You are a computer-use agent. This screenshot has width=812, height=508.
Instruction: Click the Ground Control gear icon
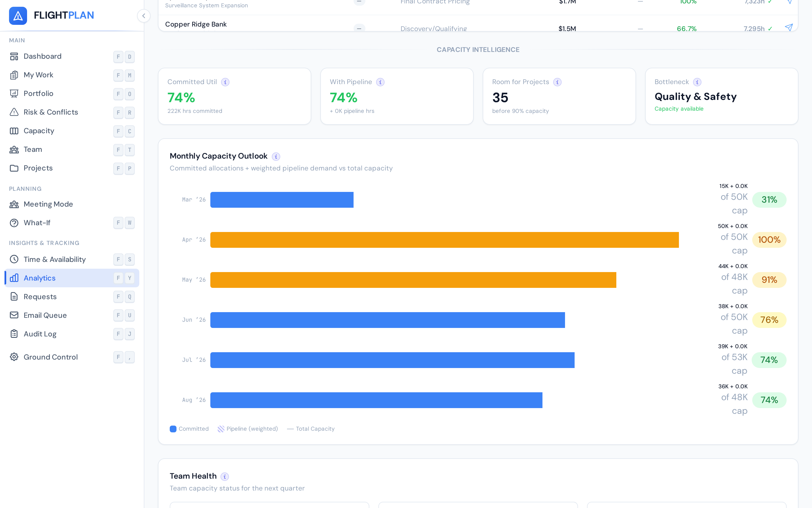(x=14, y=357)
